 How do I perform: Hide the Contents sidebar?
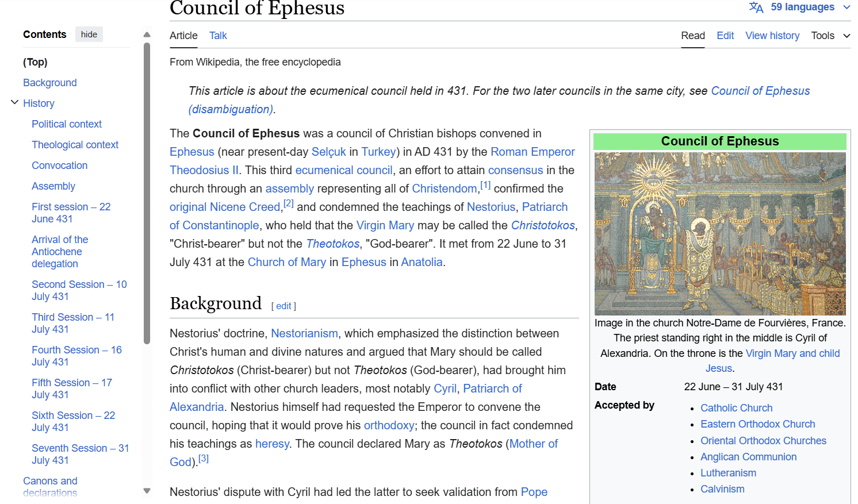89,34
